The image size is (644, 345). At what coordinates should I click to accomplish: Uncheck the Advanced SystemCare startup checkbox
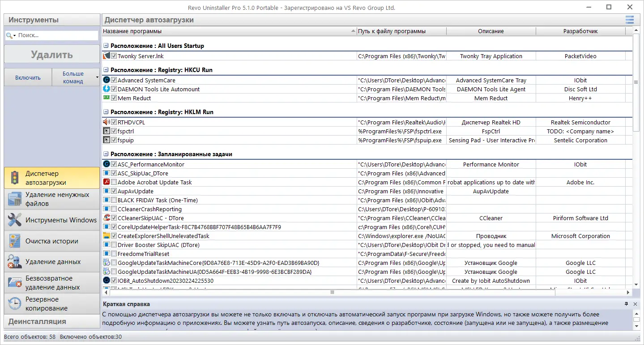(x=114, y=80)
